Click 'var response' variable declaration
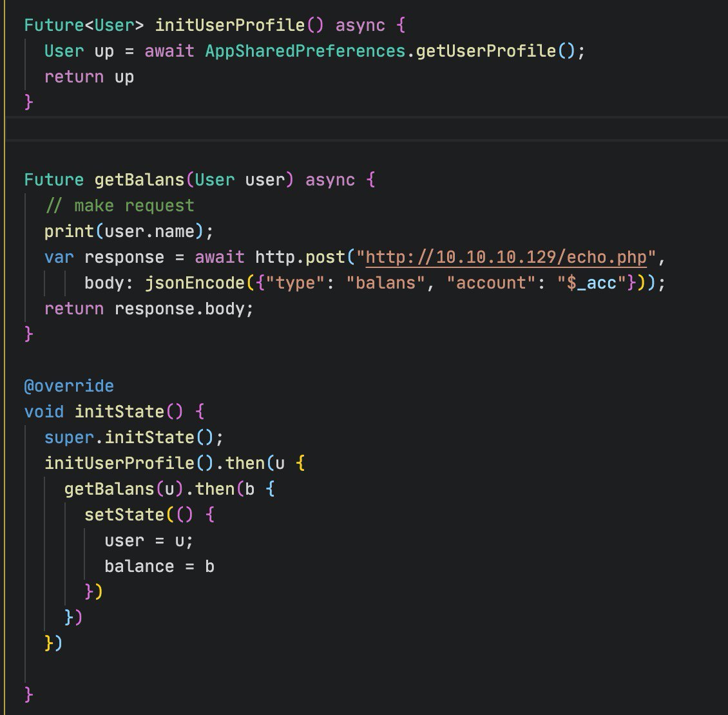This screenshot has width=728, height=715. pos(104,257)
